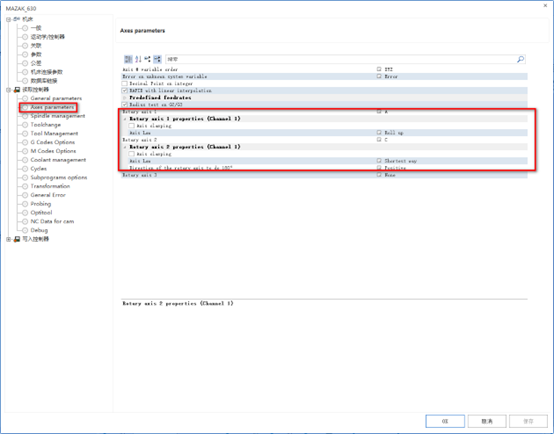Click the alphabetical sort toolbar icon
The width and height of the screenshot is (554, 434).
[x=138, y=59]
